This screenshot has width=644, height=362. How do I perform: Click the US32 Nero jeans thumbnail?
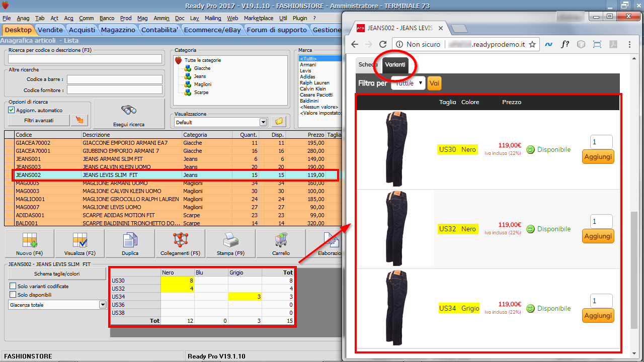pos(396,228)
